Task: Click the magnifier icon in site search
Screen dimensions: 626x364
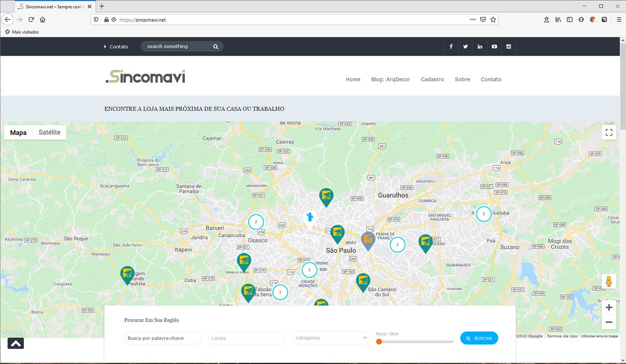Action: click(x=216, y=46)
